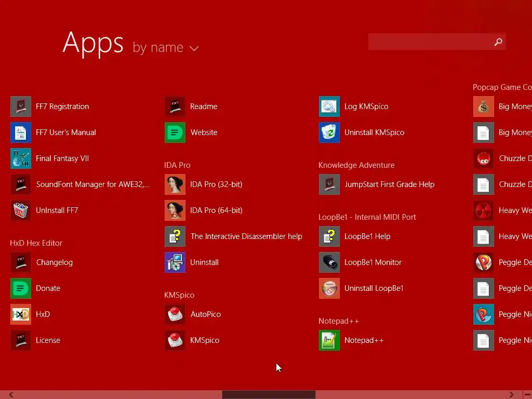Viewport: 532px width, 399px height.
Task: Open the LoopBe1 Help icon
Action: (x=329, y=236)
